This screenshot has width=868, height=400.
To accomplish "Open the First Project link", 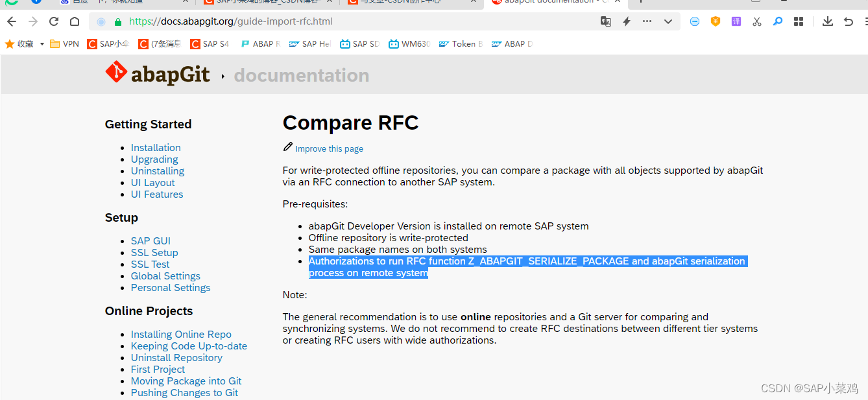I will [x=158, y=369].
